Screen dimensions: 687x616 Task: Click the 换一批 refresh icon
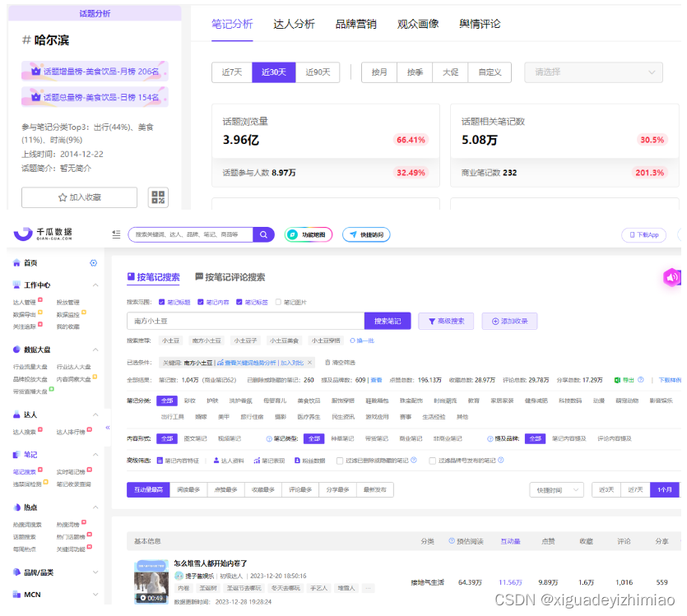(352, 340)
